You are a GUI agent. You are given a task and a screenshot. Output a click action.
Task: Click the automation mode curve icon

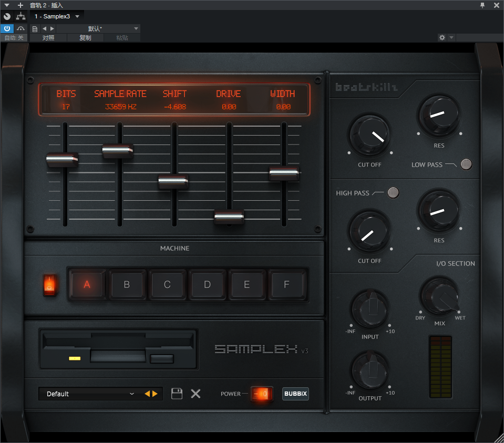tap(21, 28)
